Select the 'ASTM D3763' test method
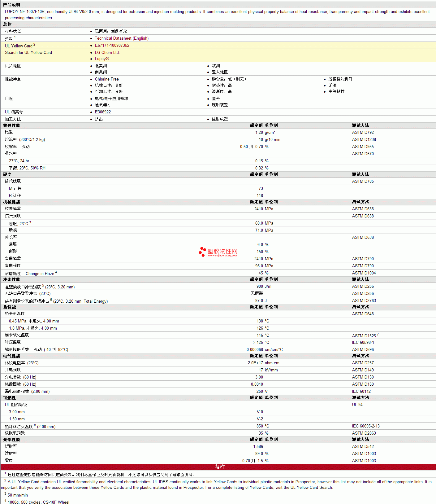Viewport: 436px width, 504px height. (x=364, y=301)
